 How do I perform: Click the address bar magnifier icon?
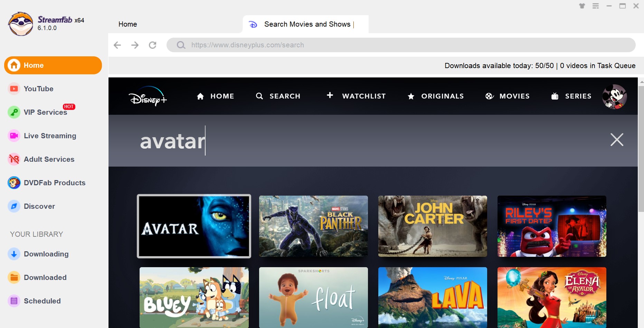coord(181,45)
